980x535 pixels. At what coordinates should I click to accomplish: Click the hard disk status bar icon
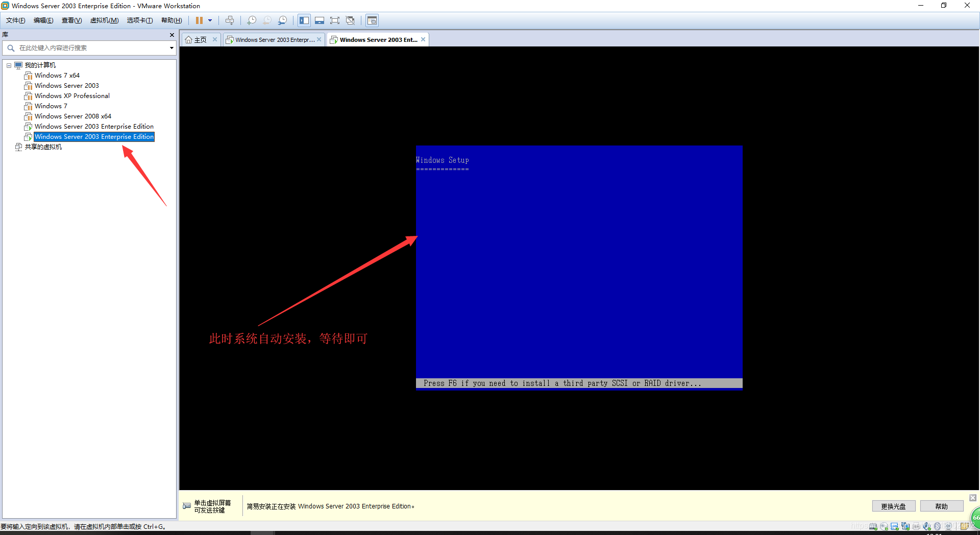point(873,526)
